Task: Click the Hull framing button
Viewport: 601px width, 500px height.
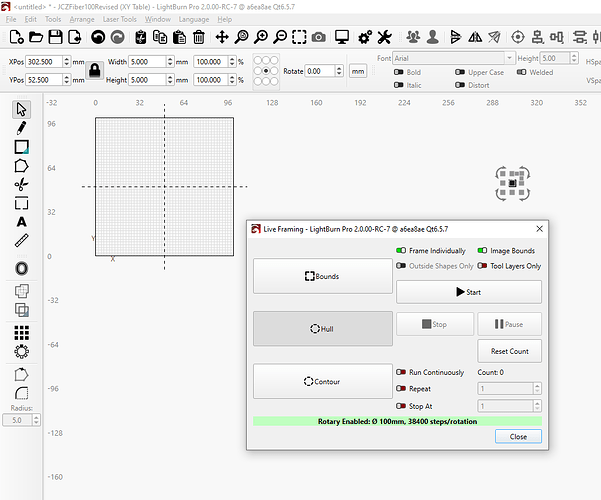Action: tap(323, 329)
